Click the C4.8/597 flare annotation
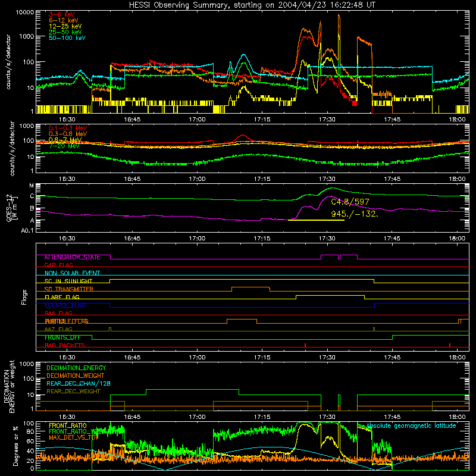Image resolution: width=476 pixels, height=476 pixels. pos(350,202)
